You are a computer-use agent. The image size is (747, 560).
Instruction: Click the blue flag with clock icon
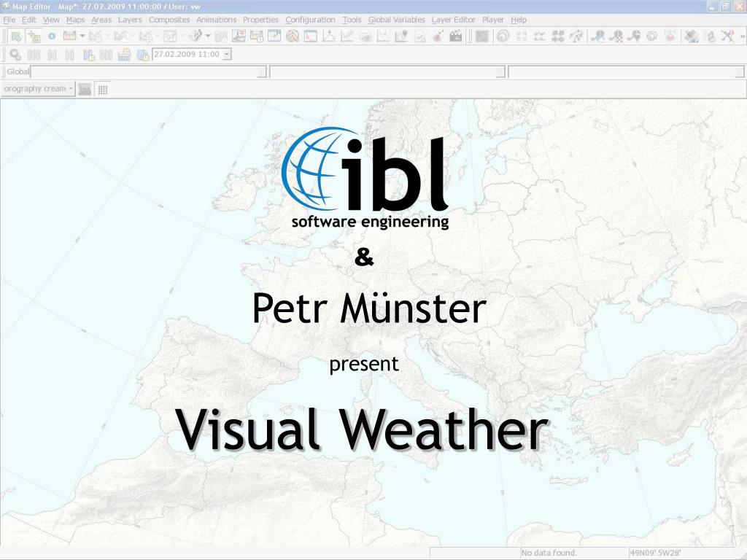(88, 55)
